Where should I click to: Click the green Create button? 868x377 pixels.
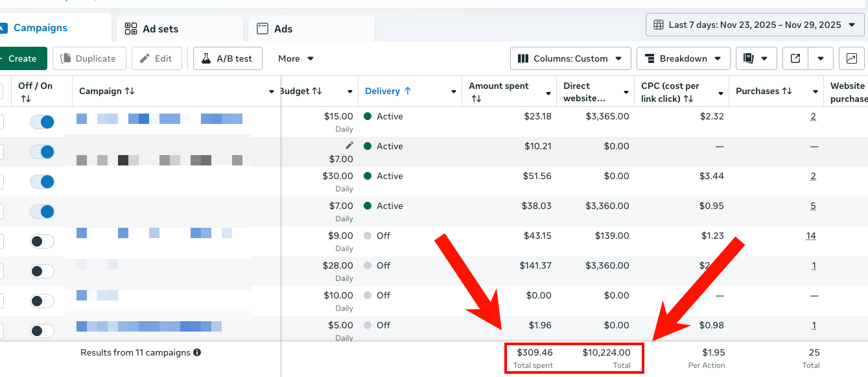(x=22, y=58)
